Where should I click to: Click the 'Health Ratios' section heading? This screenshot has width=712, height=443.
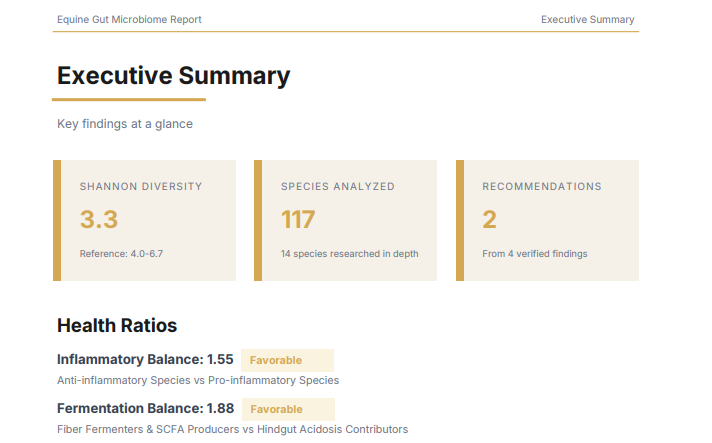coord(117,325)
